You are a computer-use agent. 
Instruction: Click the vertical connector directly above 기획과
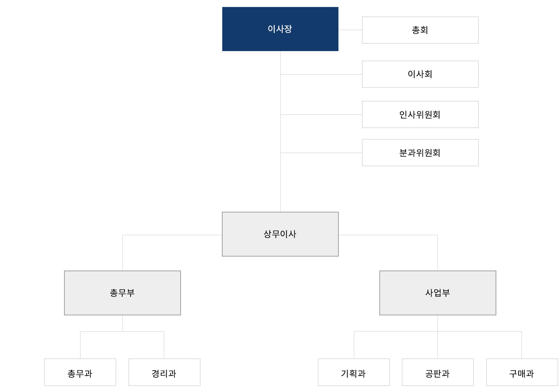click(354, 345)
